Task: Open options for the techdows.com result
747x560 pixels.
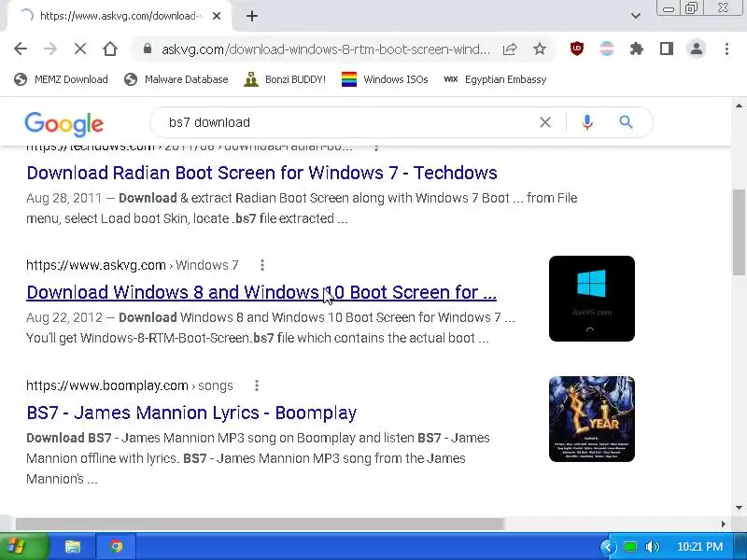Action: click(376, 147)
